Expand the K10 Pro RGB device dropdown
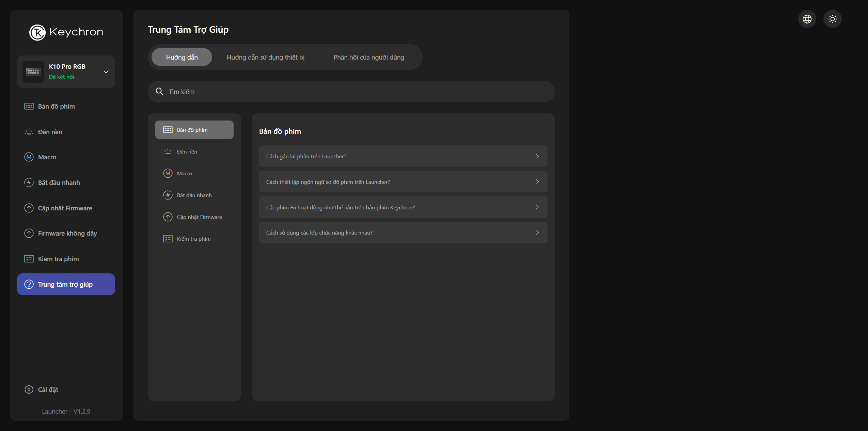This screenshot has width=868, height=431. [x=106, y=72]
